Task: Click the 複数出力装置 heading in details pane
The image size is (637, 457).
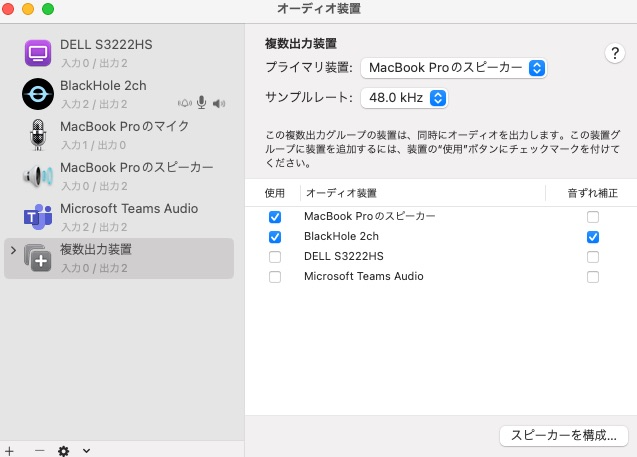Action: point(301,43)
